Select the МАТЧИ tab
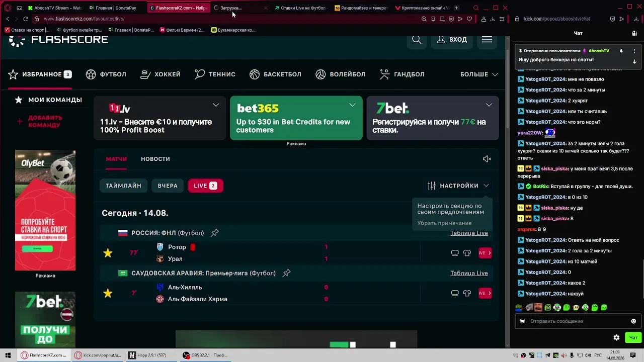 point(116,159)
